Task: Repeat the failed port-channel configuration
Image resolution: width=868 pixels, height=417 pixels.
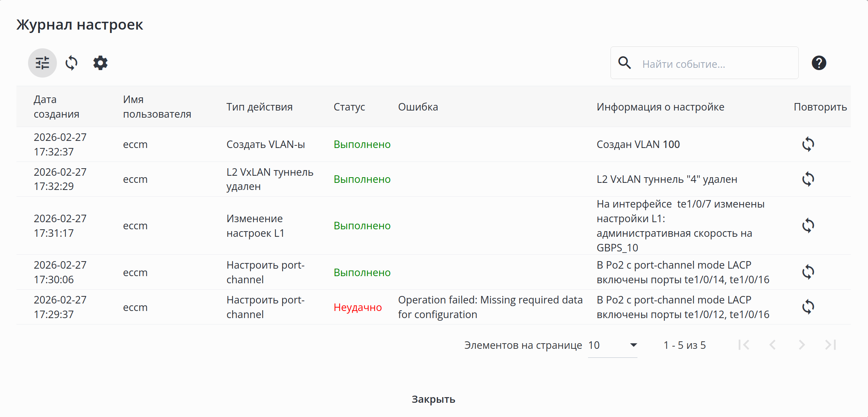Action: (x=808, y=307)
